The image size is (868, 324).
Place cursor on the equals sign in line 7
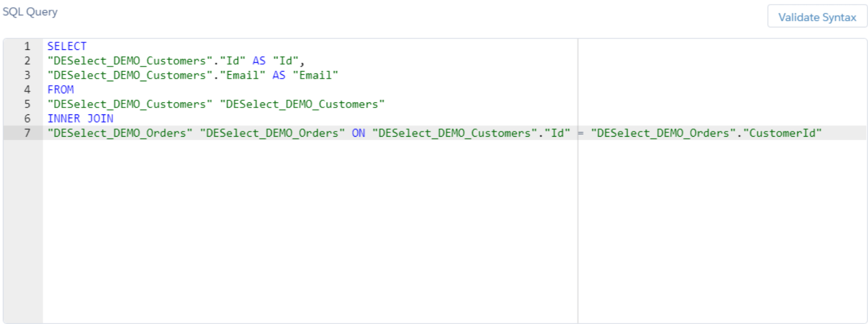point(581,133)
